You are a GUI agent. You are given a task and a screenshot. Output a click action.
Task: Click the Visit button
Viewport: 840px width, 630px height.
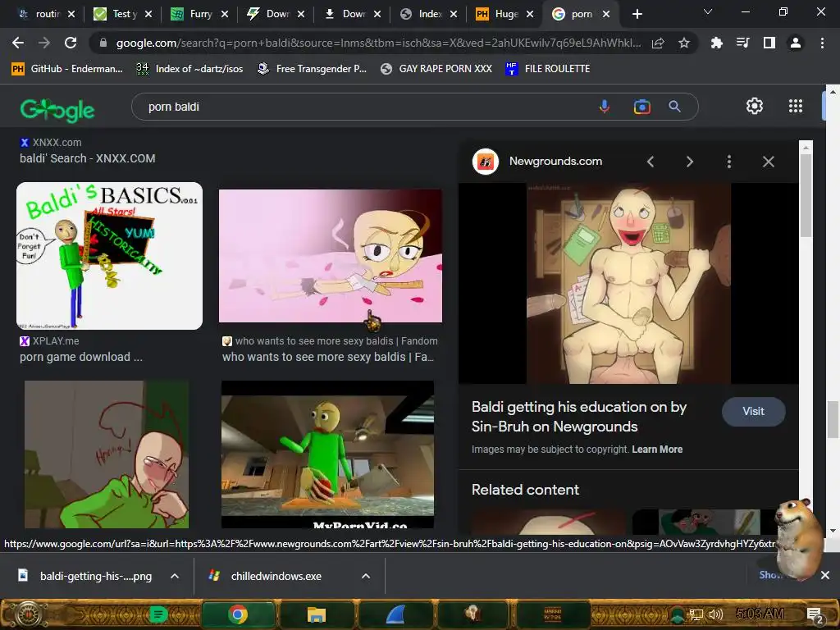point(753,412)
